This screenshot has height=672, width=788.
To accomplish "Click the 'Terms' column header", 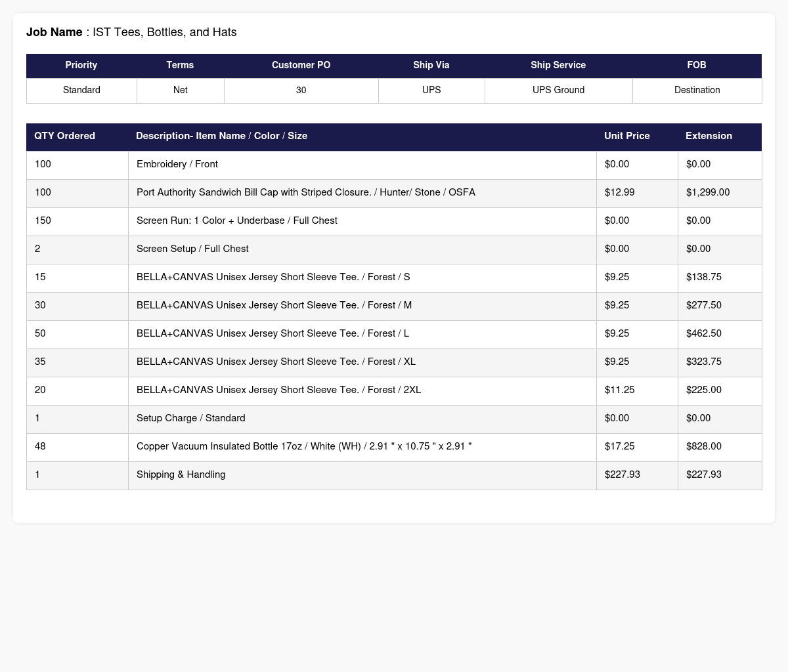I will (x=180, y=65).
